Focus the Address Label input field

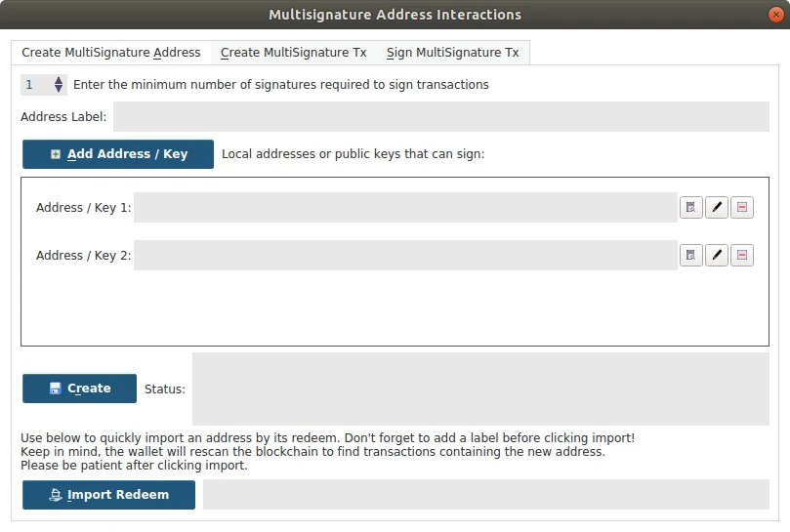click(x=440, y=116)
